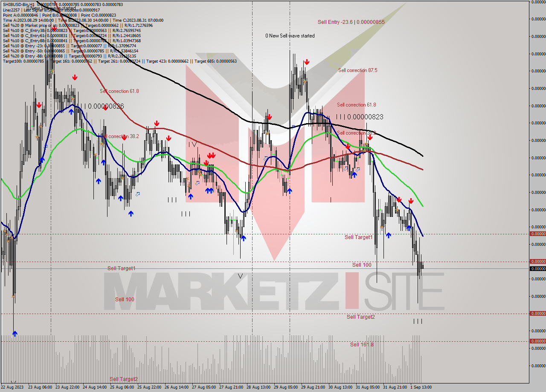Click the 0 New Sell wave started label at chart center

pos(290,36)
